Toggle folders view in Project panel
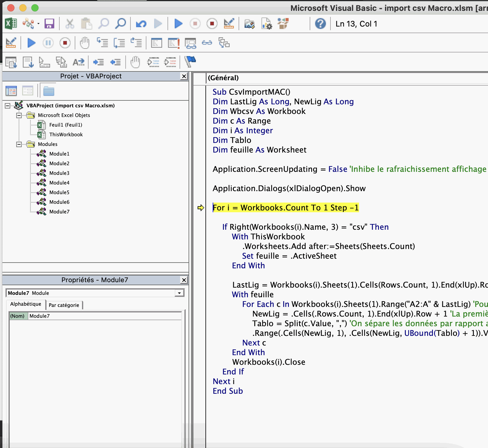 click(x=48, y=91)
